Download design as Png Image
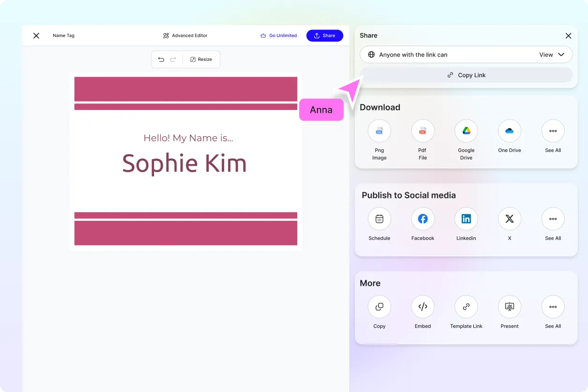 click(x=379, y=131)
